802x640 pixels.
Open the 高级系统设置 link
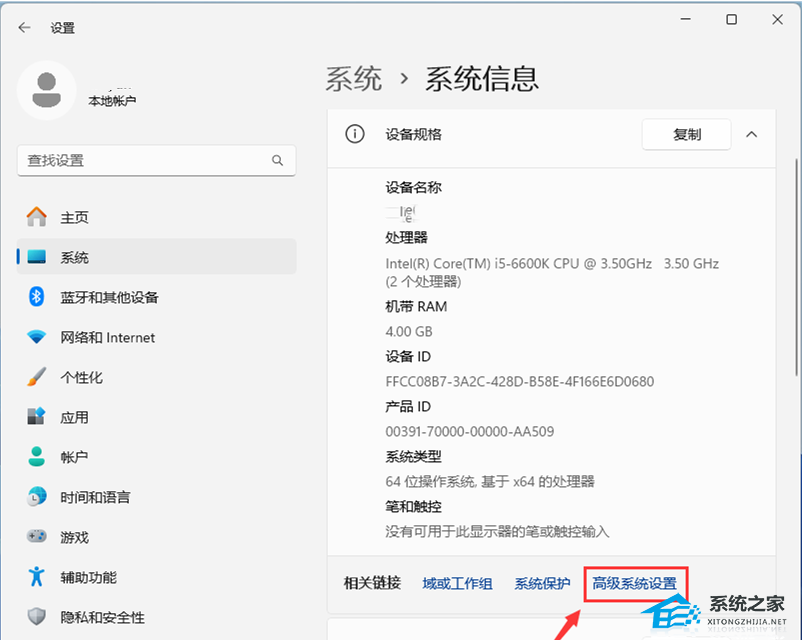[x=634, y=583]
